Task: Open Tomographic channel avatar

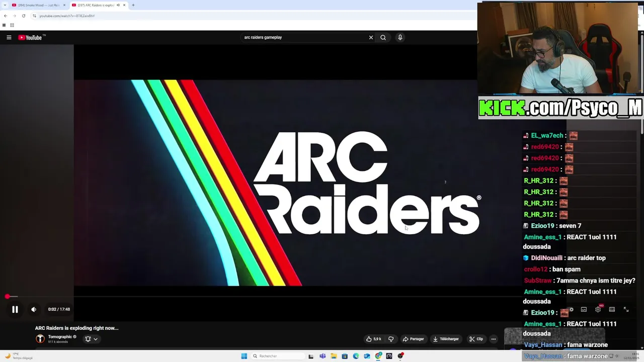Action: click(40, 339)
